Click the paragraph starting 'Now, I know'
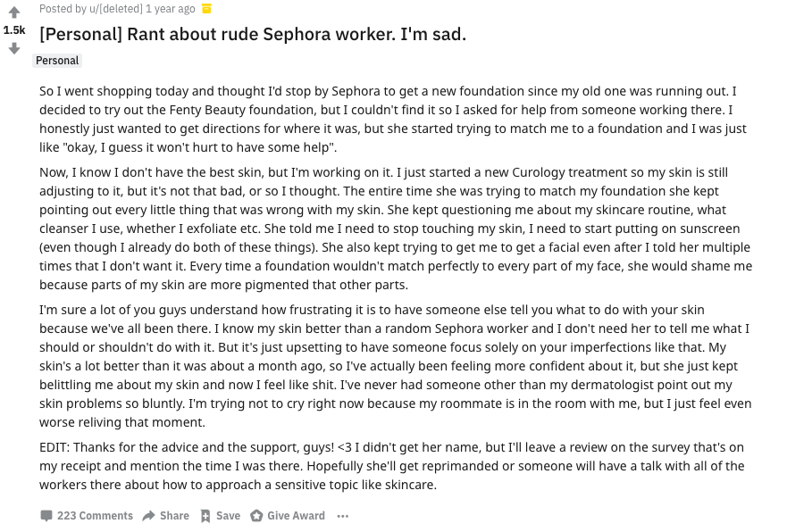787x532 pixels. pyautogui.click(x=396, y=229)
